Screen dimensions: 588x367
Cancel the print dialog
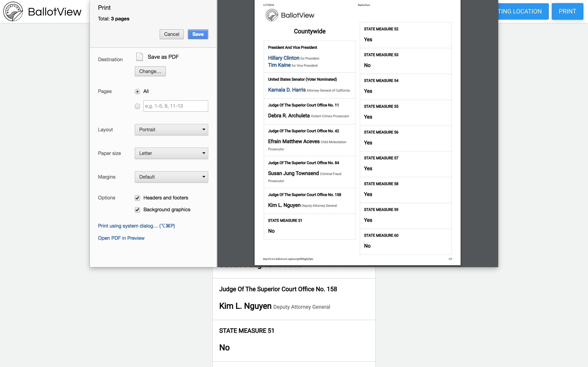point(171,34)
